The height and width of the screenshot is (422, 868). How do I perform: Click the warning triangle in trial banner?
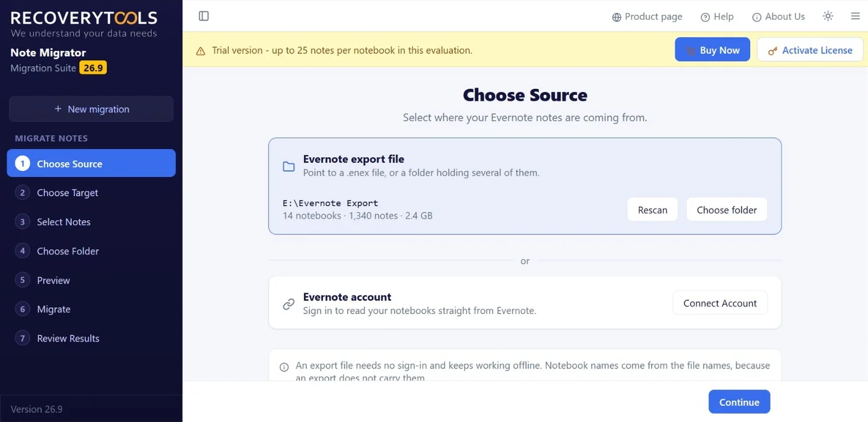click(200, 51)
